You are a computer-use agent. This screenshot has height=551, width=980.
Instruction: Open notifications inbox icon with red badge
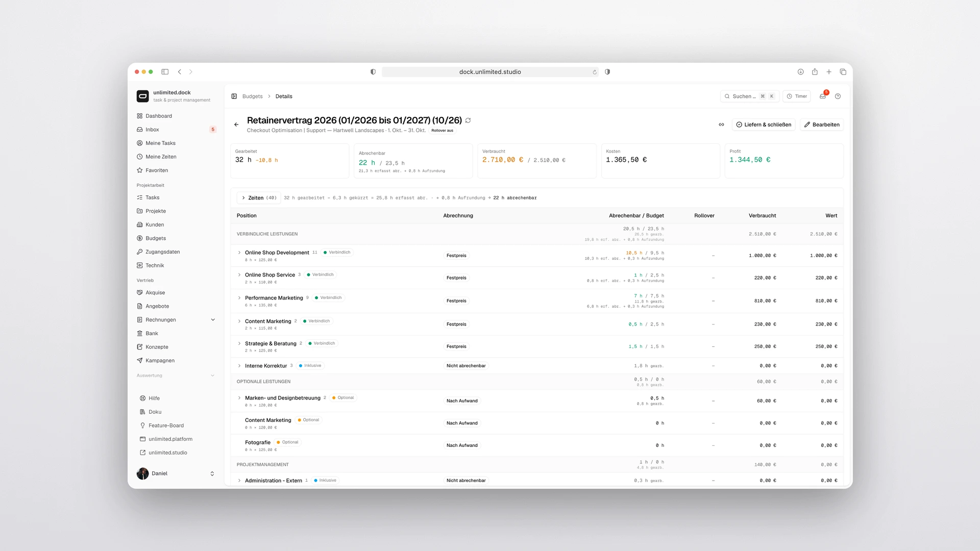tap(823, 96)
